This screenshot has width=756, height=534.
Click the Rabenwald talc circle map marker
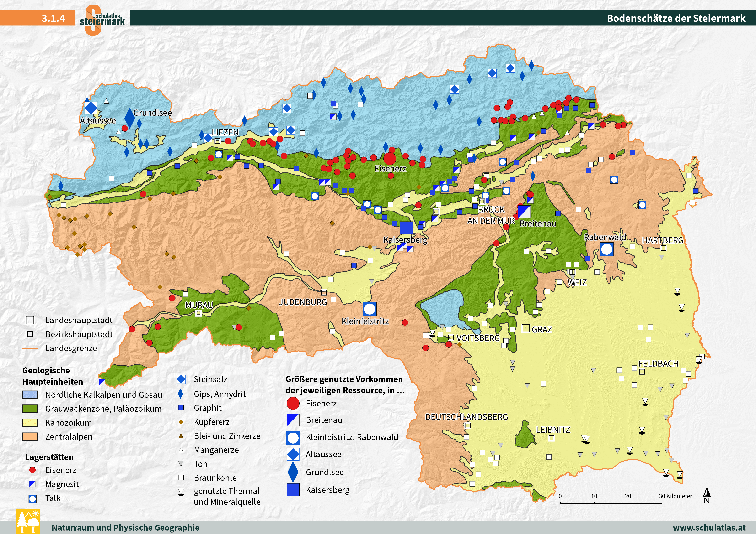pos(606,249)
